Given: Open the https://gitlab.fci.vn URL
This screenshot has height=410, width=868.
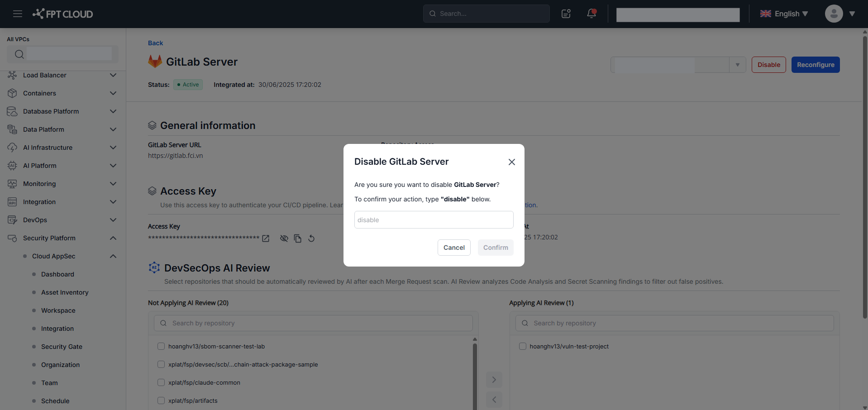Looking at the screenshot, I should click(175, 156).
